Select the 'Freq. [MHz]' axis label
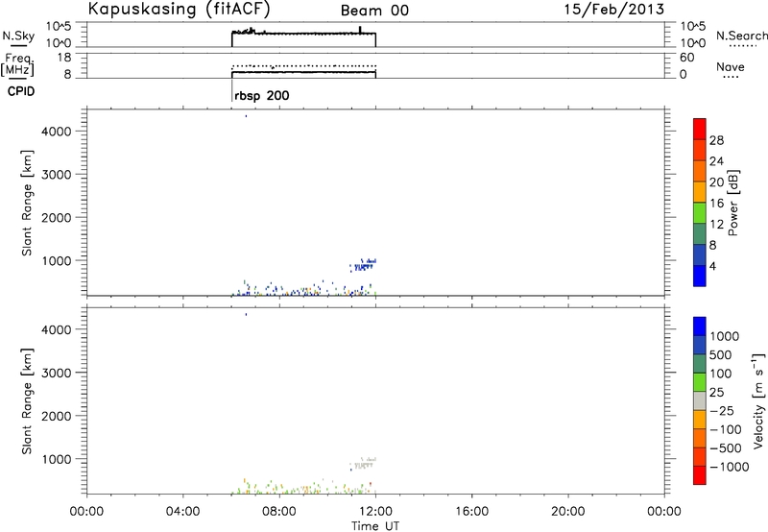Screen dimensions: 768x532 point(17,65)
